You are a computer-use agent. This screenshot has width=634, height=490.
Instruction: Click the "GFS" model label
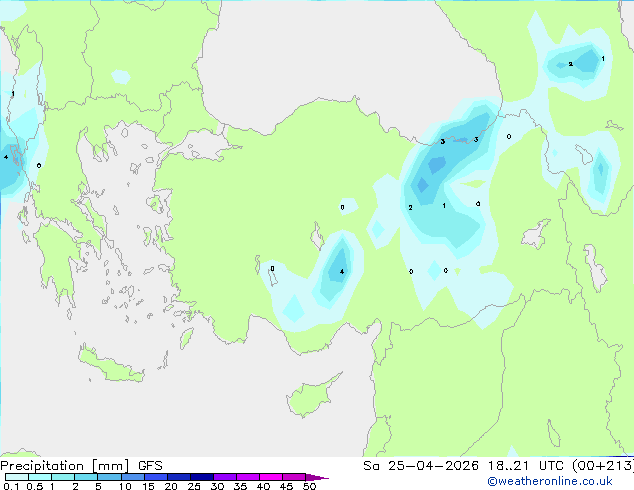click(x=150, y=466)
